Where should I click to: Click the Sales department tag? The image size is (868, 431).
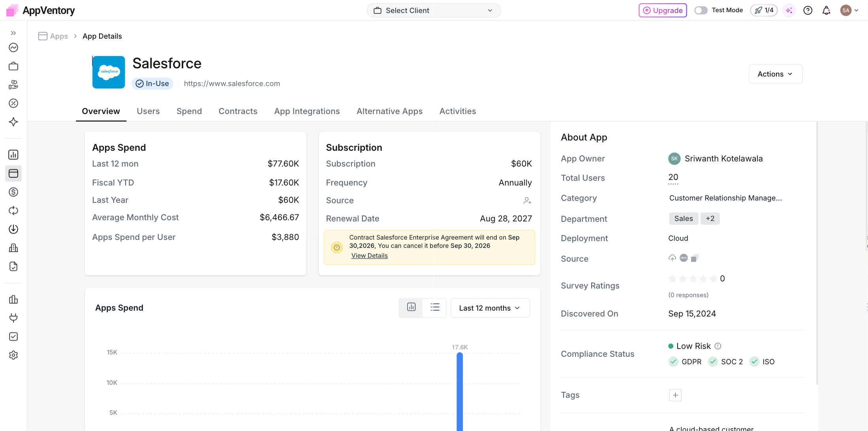683,219
